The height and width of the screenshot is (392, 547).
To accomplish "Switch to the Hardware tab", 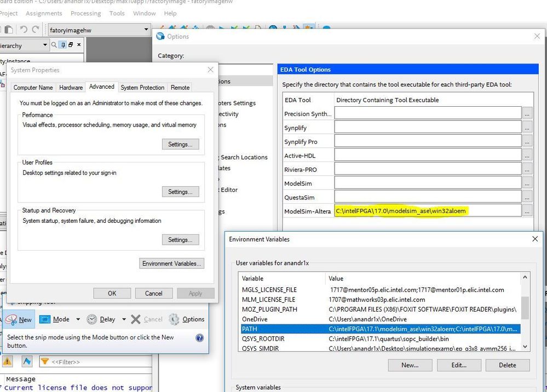I will pyautogui.click(x=71, y=88).
